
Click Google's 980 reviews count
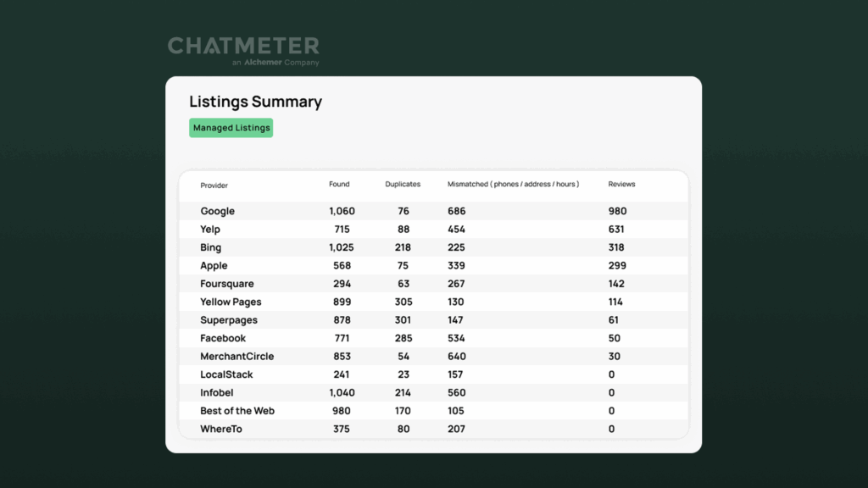(x=617, y=211)
